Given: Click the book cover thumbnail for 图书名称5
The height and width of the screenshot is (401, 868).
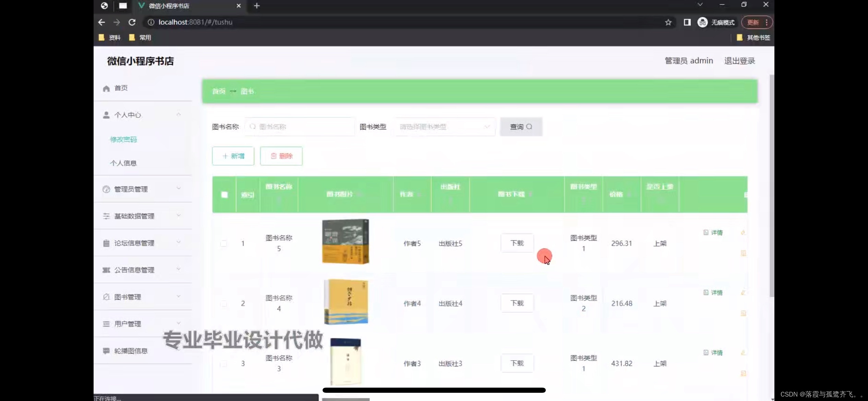Looking at the screenshot, I should click(346, 241).
